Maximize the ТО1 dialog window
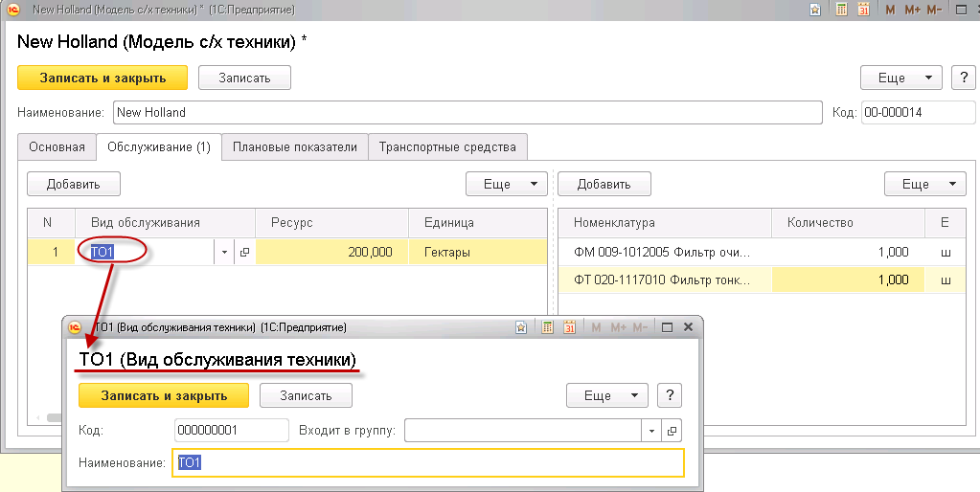 (x=667, y=327)
